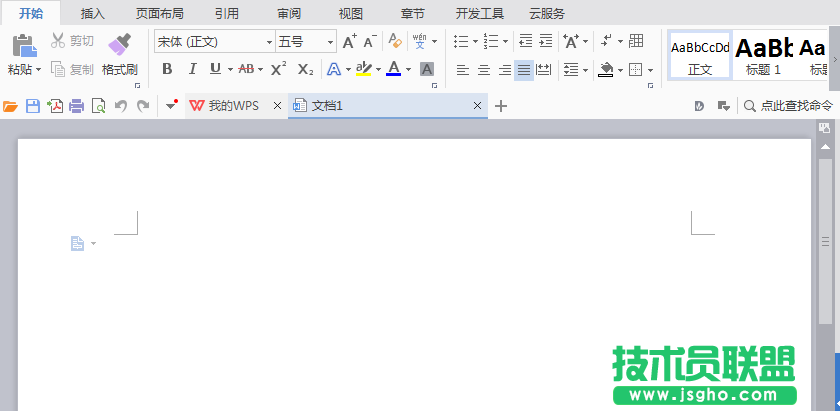Toggle Bold formatting
The width and height of the screenshot is (840, 411).
point(167,69)
